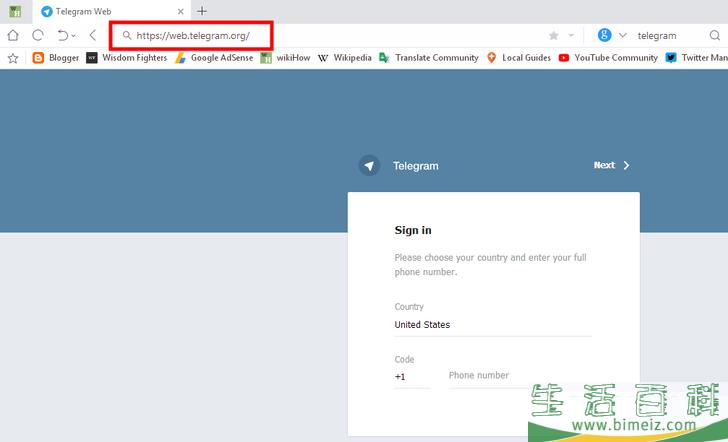Click the Sign in heading
728x442 pixels.
point(413,230)
